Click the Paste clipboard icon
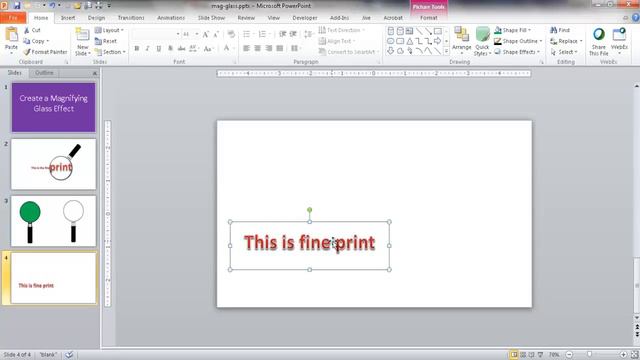Screen dimensions: 640x360 point(11,35)
